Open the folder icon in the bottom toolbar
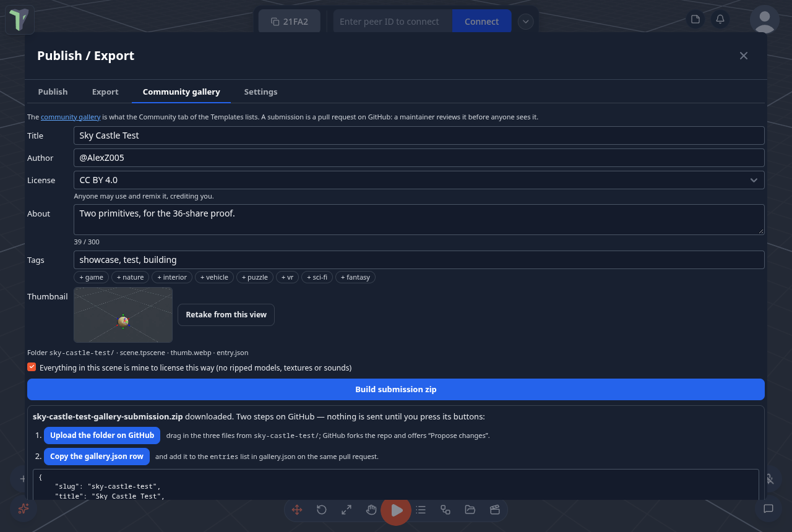The height and width of the screenshot is (532, 792). tap(470, 510)
